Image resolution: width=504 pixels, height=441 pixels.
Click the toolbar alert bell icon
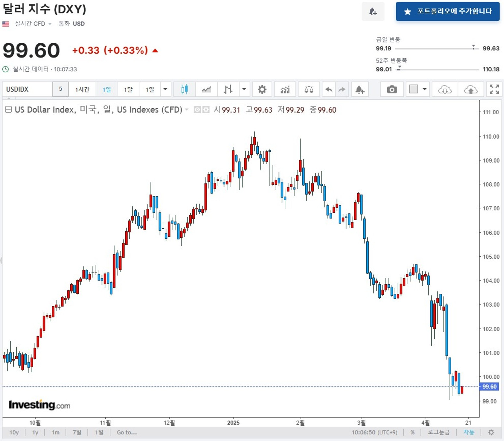coord(360,89)
